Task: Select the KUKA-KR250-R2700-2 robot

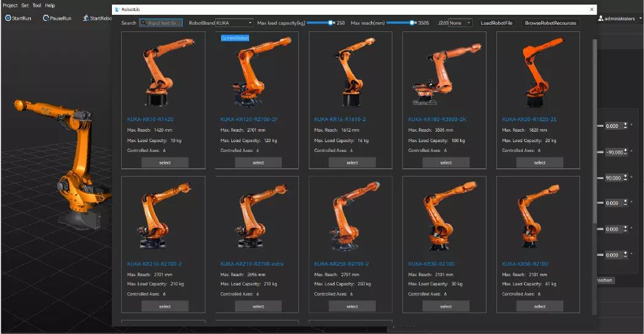Action: pos(352,306)
